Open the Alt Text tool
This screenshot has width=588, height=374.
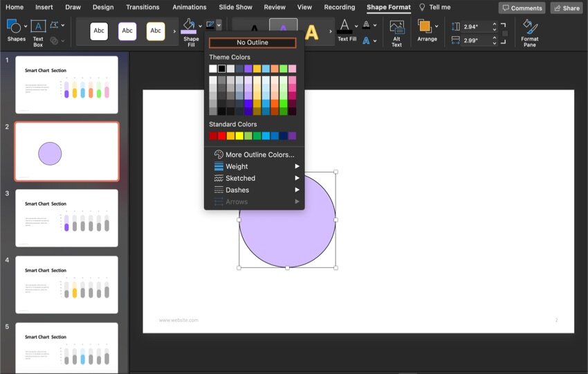tap(396, 32)
